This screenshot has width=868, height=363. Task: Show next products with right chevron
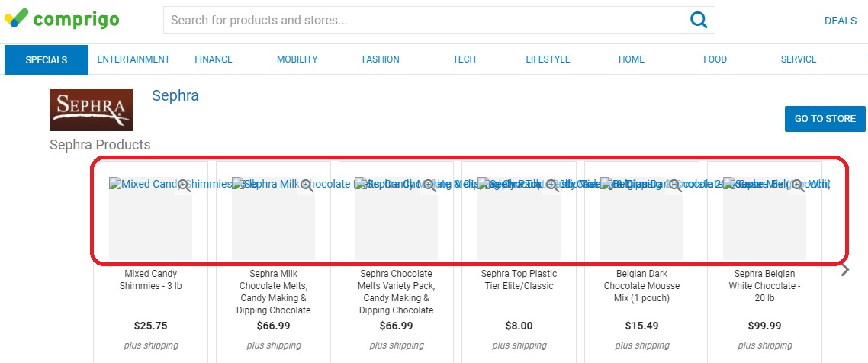pos(845,270)
